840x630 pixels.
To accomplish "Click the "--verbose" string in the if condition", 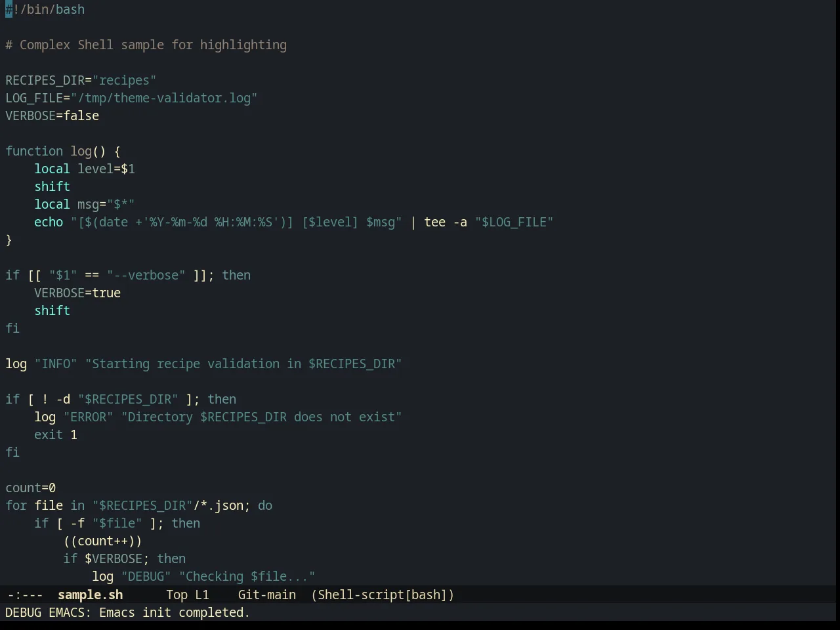I will (x=146, y=275).
